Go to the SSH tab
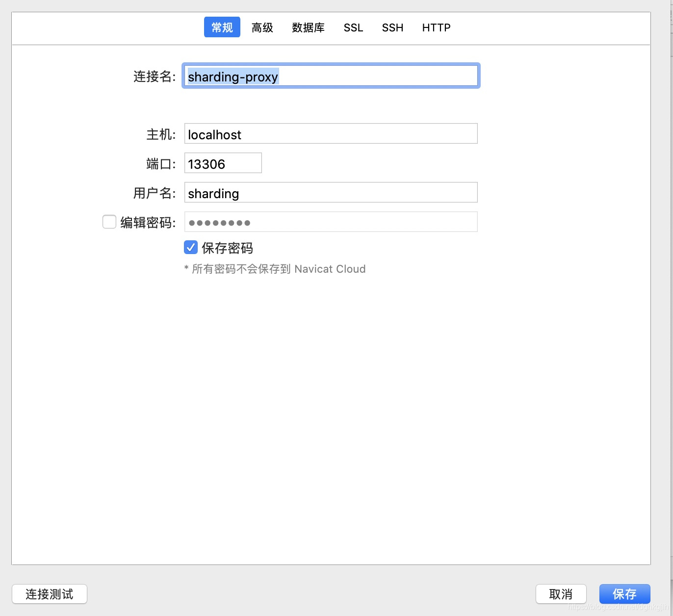Viewport: 673px width, 616px height. (392, 27)
